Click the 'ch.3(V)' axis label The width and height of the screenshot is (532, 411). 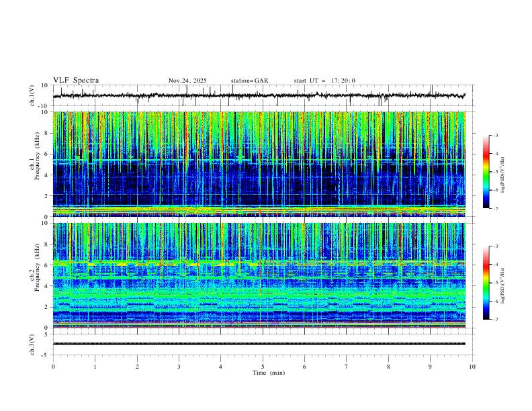[x=32, y=345]
